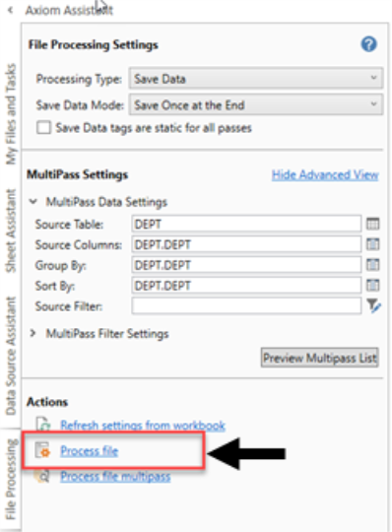Collapse the MultiPass Data Settings section
392x532 pixels.
[x=33, y=202]
